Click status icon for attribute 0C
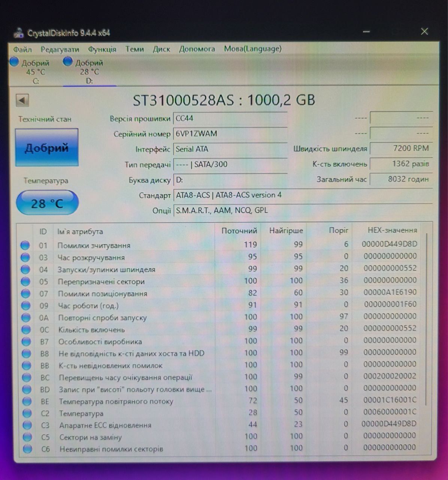This screenshot has width=448, height=480. [26, 330]
